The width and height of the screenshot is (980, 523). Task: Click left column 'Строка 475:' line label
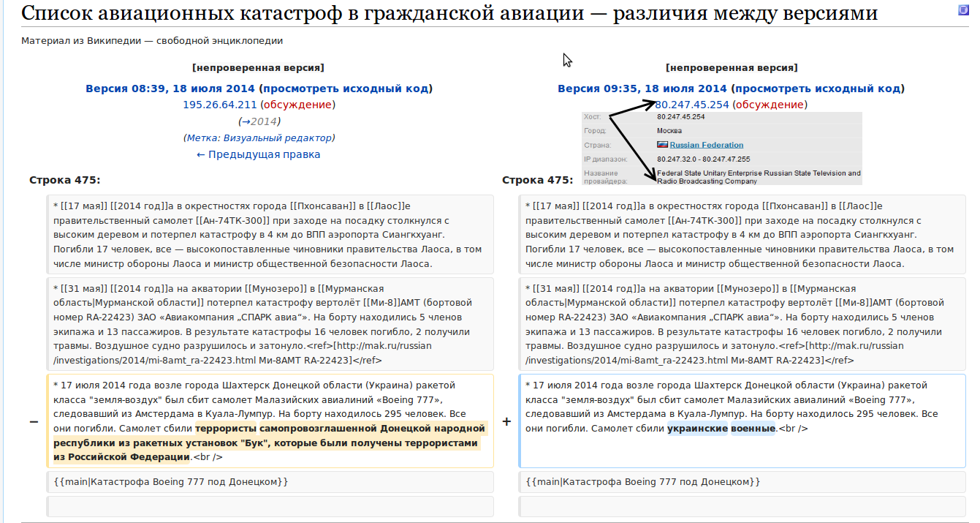click(x=65, y=180)
